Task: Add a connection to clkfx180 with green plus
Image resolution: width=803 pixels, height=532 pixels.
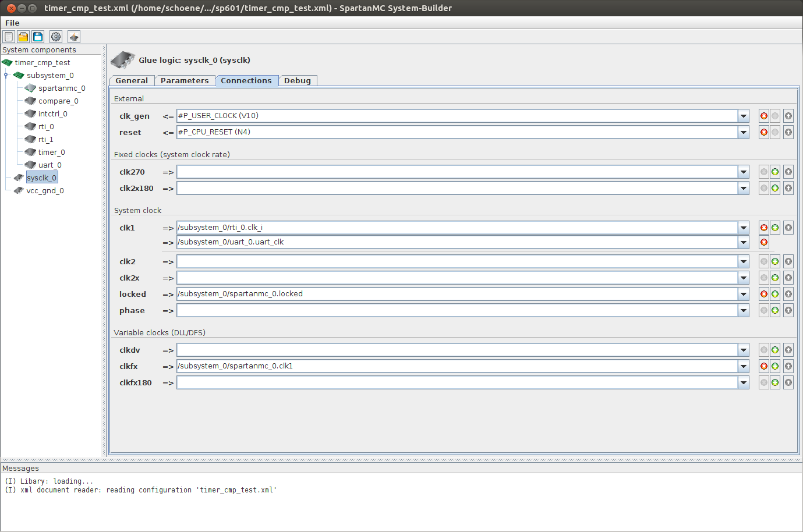Action: click(x=775, y=382)
